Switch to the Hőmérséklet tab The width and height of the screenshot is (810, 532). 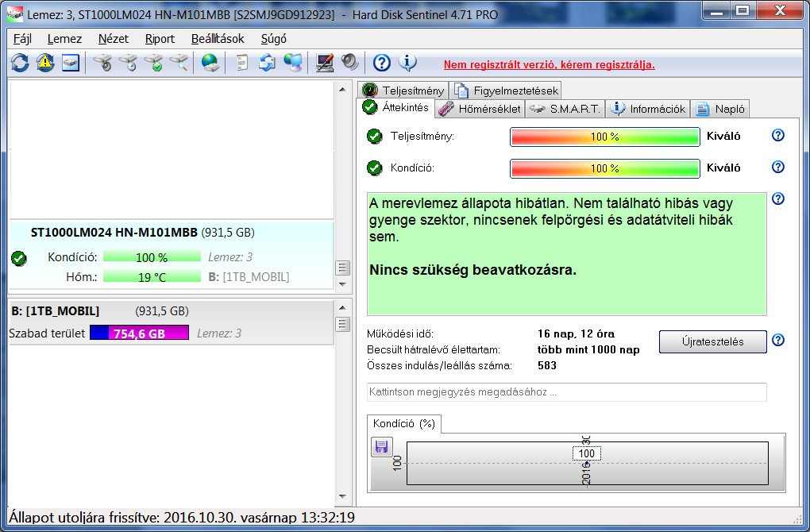(480, 109)
